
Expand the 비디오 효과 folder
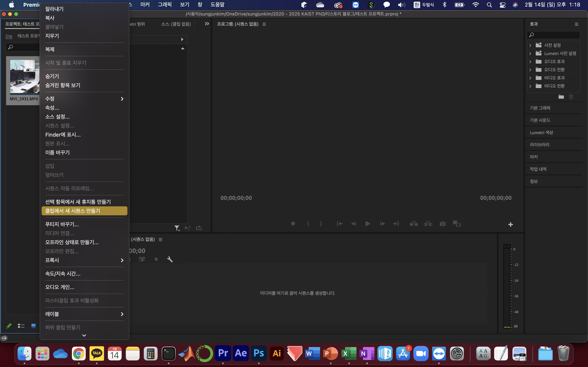[x=530, y=78]
